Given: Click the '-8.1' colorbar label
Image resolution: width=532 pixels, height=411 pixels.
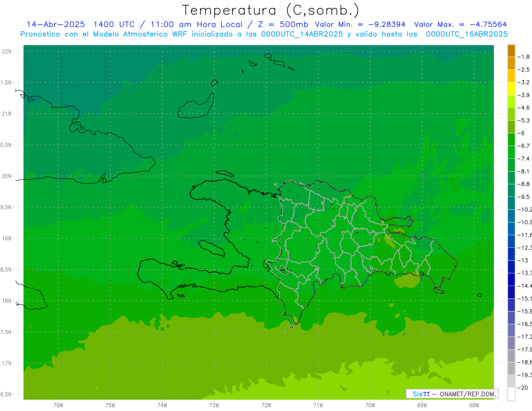Looking at the screenshot, I should pos(524,171).
